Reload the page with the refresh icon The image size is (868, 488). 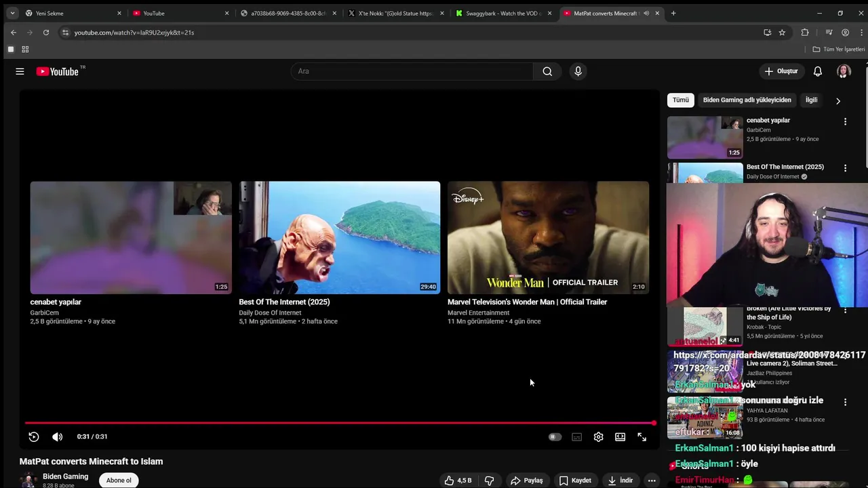click(x=46, y=33)
